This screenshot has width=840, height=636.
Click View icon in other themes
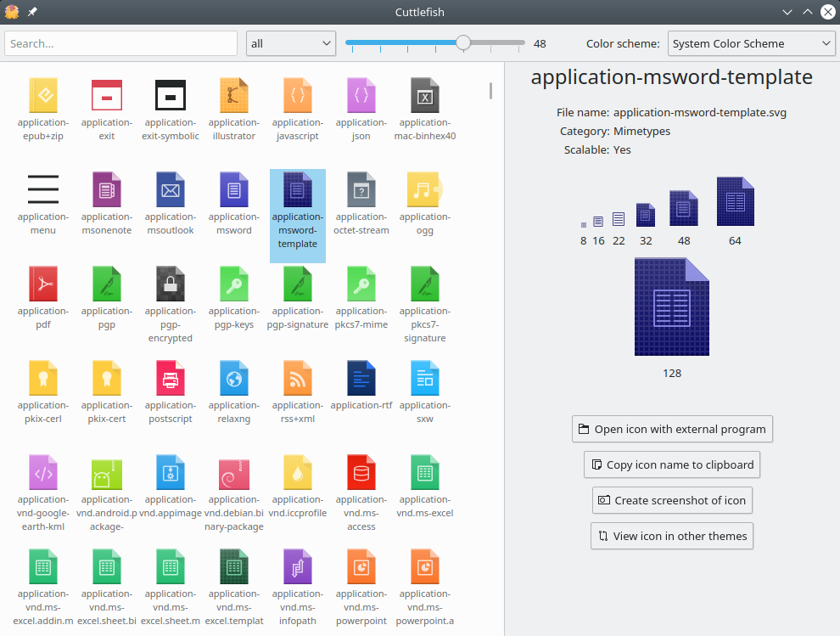click(x=672, y=536)
